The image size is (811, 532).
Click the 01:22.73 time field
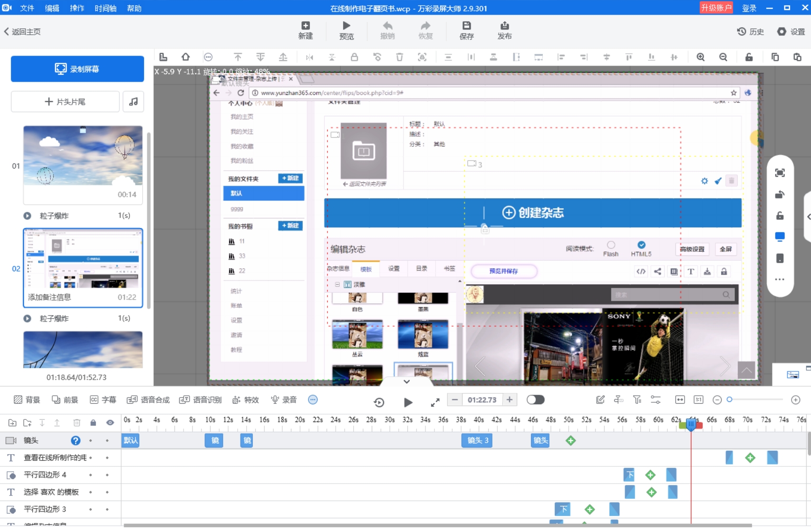(x=482, y=400)
